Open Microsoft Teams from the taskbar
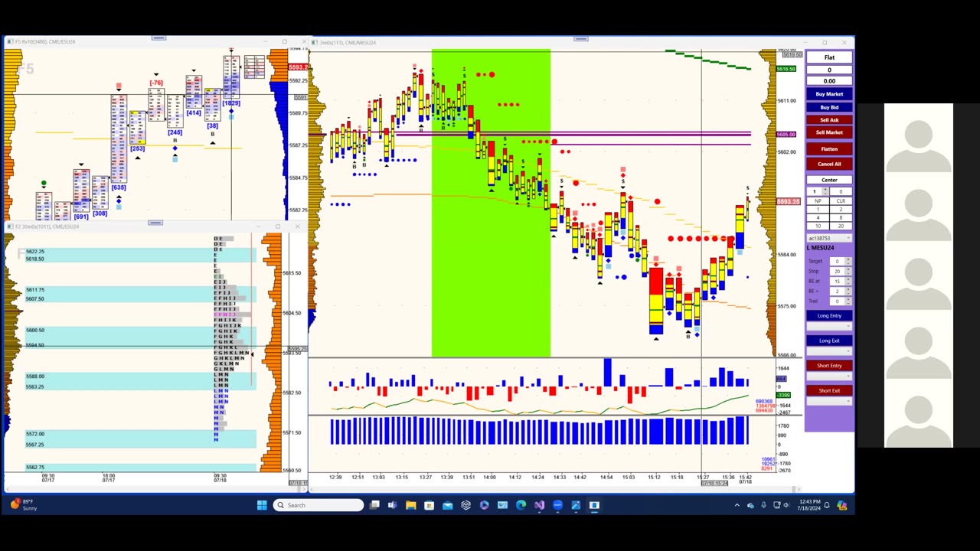 (x=393, y=505)
